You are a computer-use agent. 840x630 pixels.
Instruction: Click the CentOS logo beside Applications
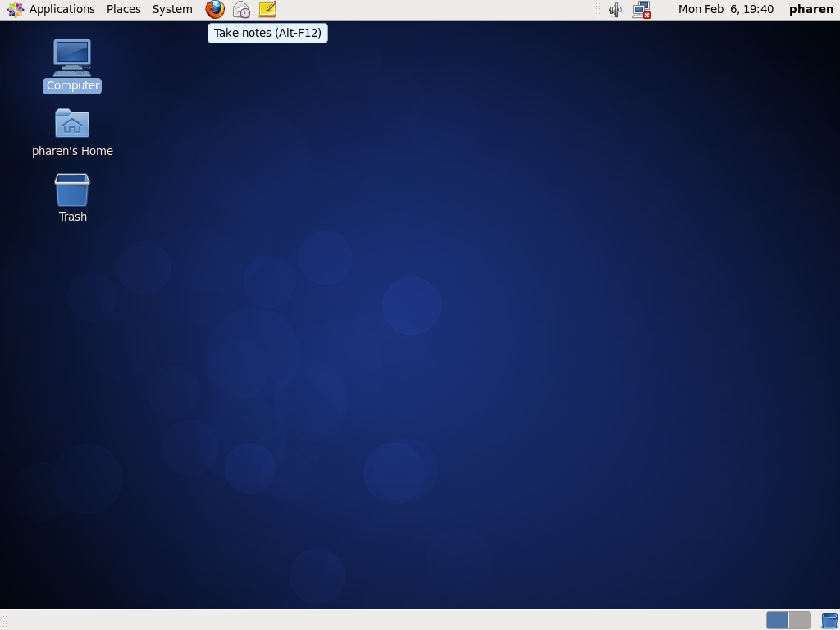coord(15,9)
